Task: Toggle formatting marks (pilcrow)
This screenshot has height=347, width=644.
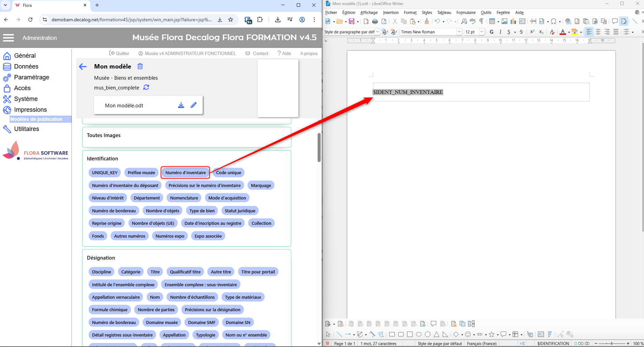Action: coord(481,21)
